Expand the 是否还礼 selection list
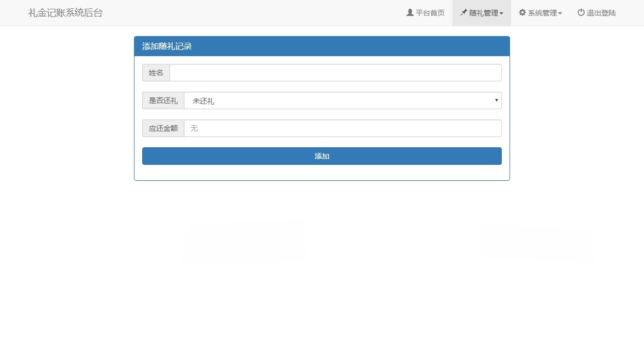 (343, 100)
